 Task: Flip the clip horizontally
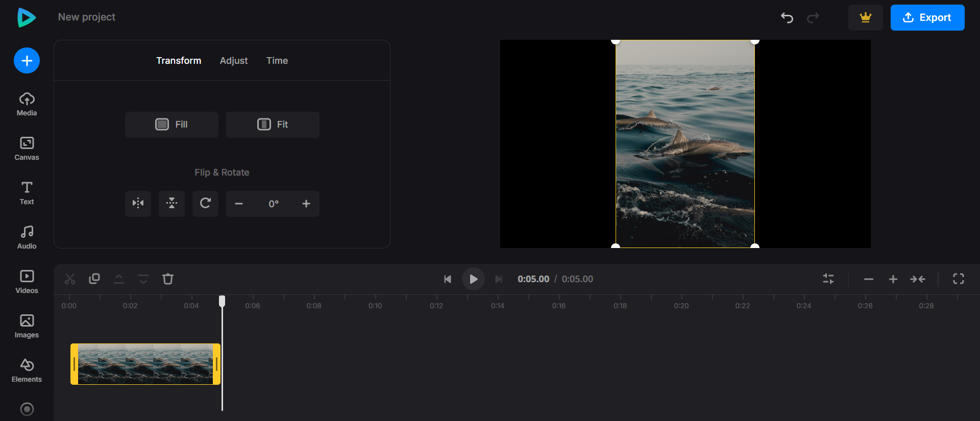[x=138, y=204]
